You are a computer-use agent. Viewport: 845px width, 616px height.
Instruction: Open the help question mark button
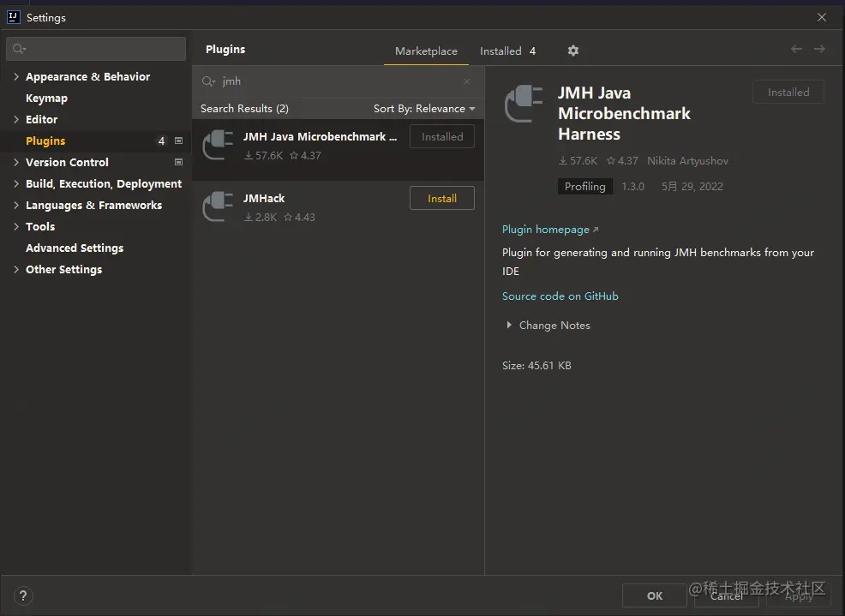(x=23, y=595)
